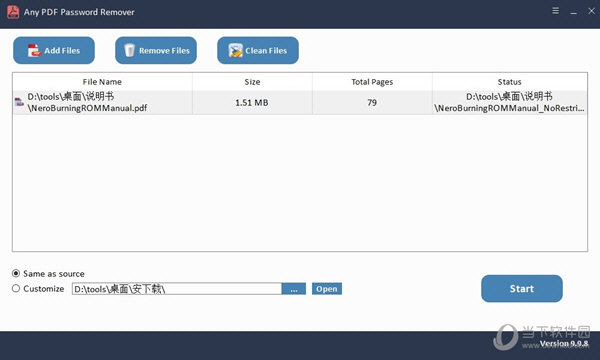Viewport: 600px width, 360px height.
Task: Click the PDF file icon beside NeroBurningROMManual.pdf
Action: point(19,102)
